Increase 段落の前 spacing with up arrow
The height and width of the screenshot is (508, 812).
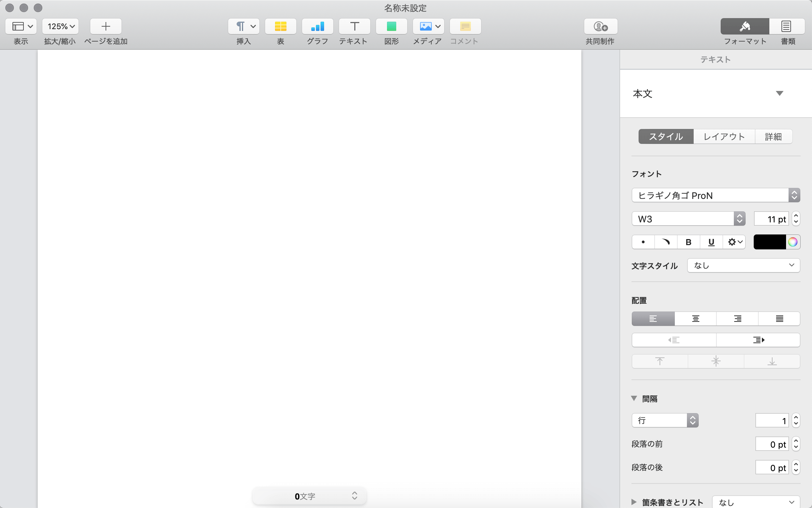[x=796, y=441]
